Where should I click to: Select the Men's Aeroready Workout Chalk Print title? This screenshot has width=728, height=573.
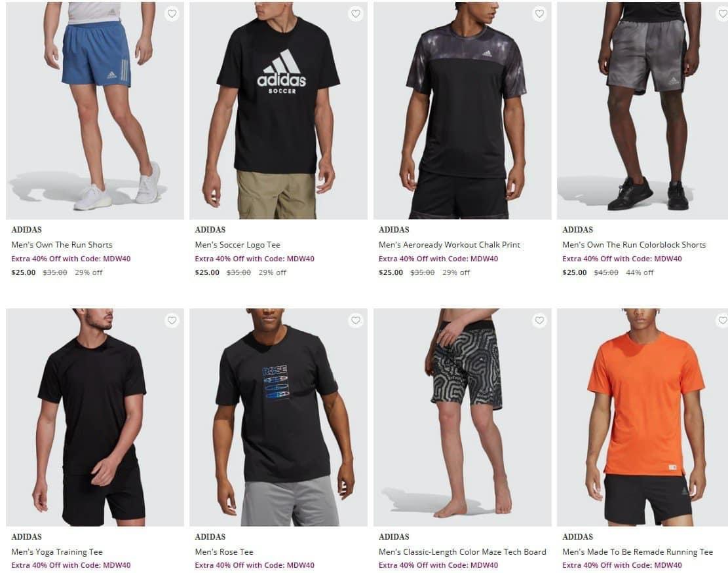[450, 244]
